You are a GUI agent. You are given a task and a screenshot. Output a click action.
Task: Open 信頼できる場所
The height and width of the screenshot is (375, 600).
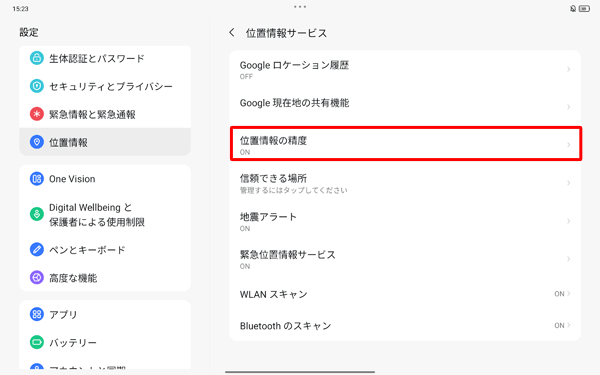pyautogui.click(x=405, y=183)
